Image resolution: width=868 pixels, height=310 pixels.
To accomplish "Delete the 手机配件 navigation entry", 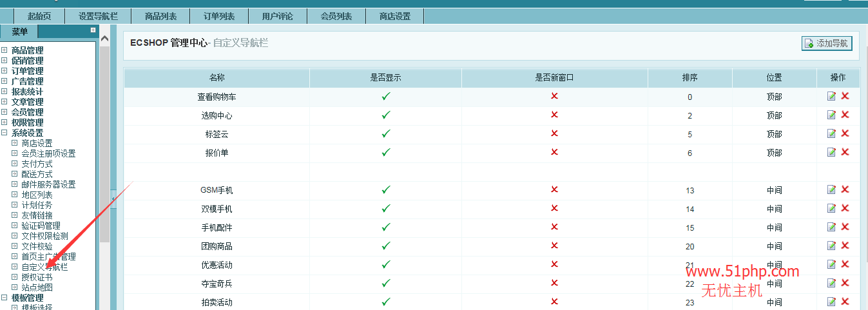I will 845,227.
